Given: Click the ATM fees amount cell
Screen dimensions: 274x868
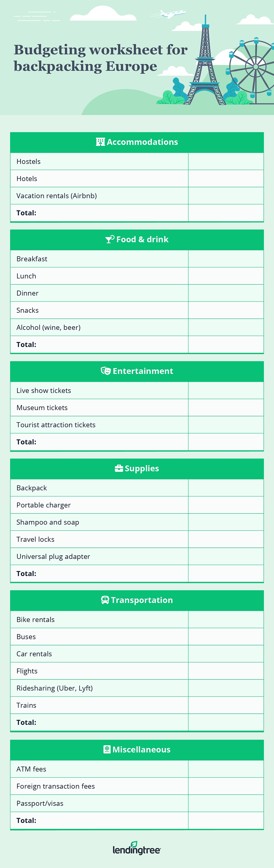Looking at the screenshot, I should (x=226, y=769).
